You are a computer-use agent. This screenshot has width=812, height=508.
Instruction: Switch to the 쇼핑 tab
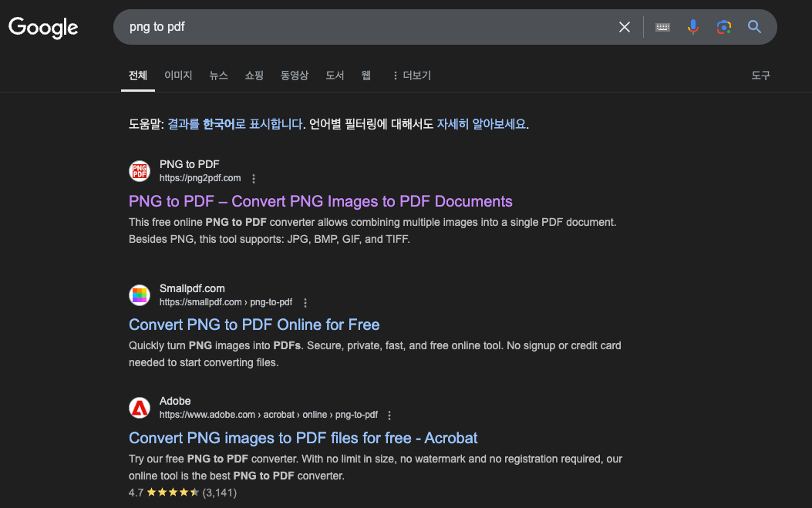click(x=254, y=76)
